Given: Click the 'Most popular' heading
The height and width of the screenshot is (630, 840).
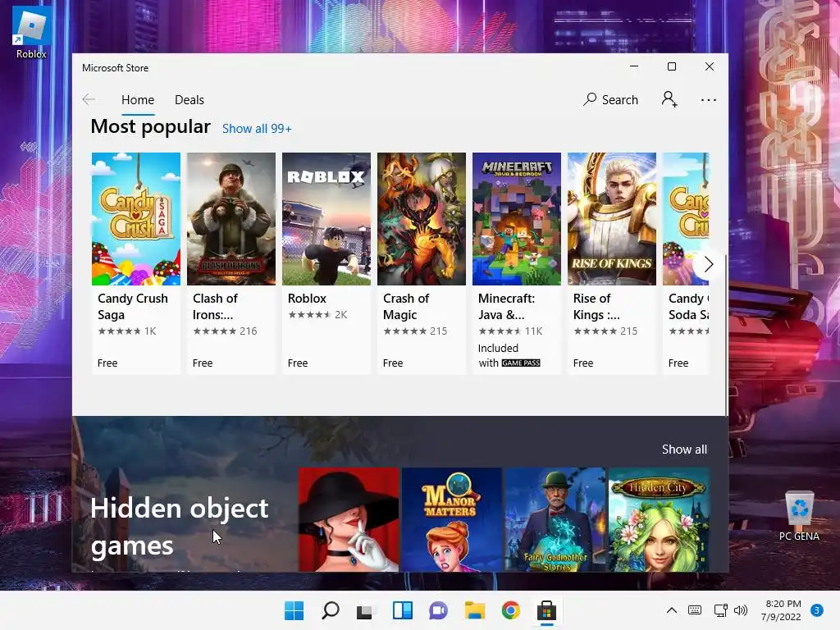Looking at the screenshot, I should 151,127.
